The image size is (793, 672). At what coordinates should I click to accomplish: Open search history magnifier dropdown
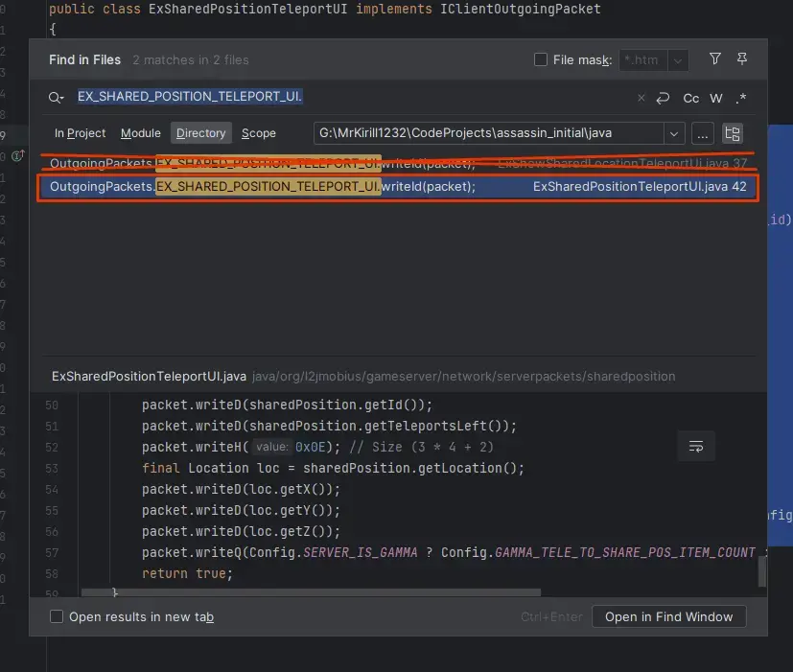pyautogui.click(x=56, y=97)
